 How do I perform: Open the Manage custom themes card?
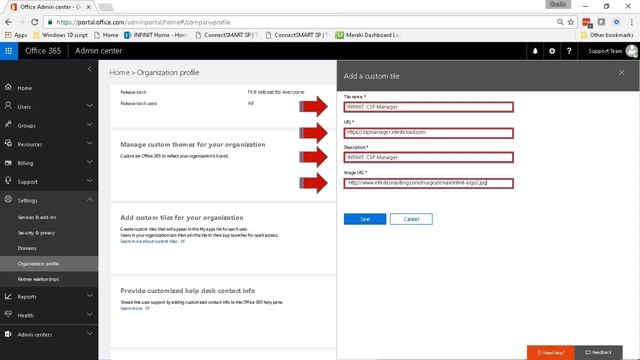click(x=223, y=165)
